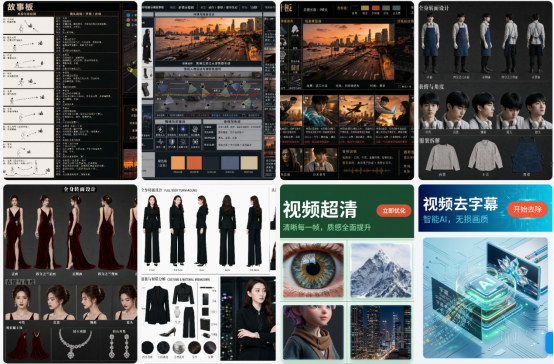Viewport: 554px width, 364px height.
Task: Select the eye close-up sample image
Action: pyautogui.click(x=313, y=270)
